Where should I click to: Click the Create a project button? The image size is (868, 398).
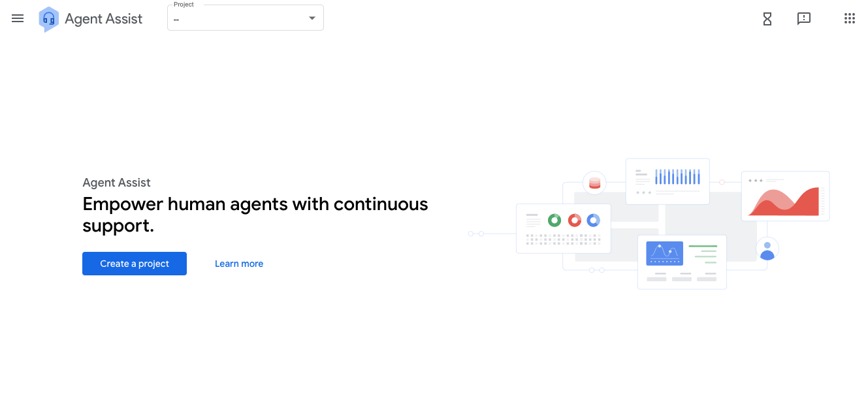(x=135, y=264)
